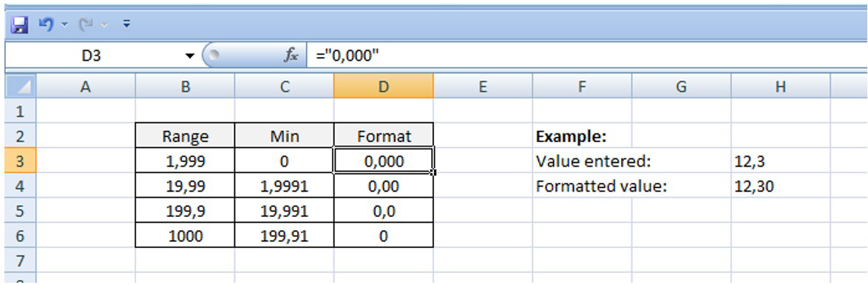Screen dimensions: 868x285
Task: Click Format cell showing 0,0
Action: pos(384,211)
